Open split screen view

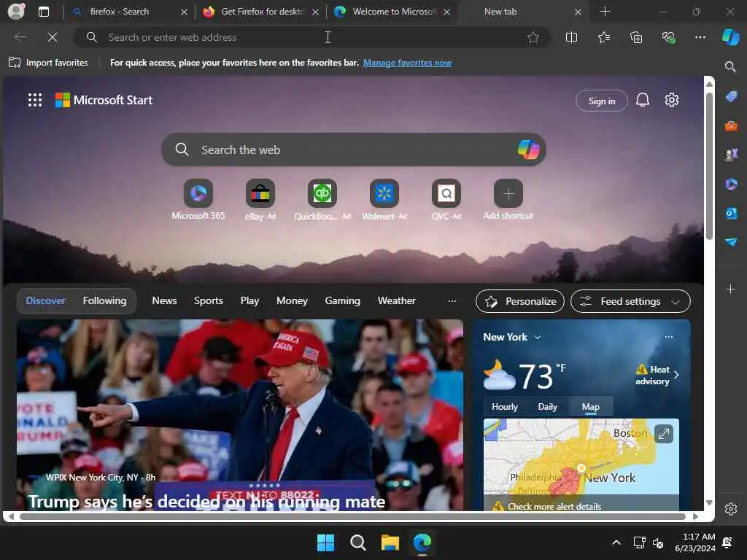coord(571,37)
